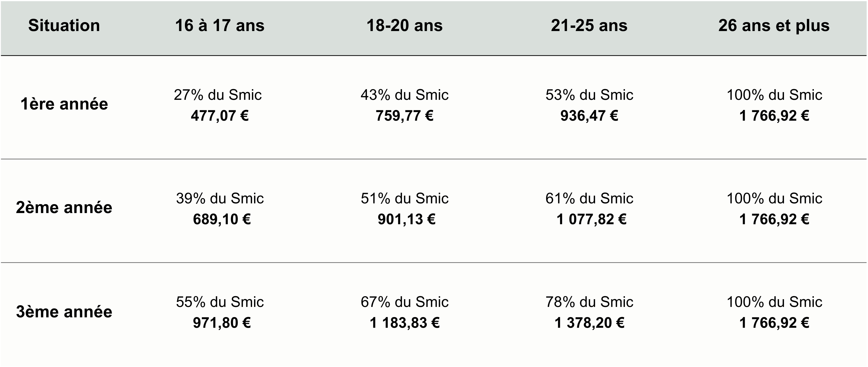Select the 1ère année 1 766,92 € cell
The image size is (868, 367).
click(x=774, y=116)
